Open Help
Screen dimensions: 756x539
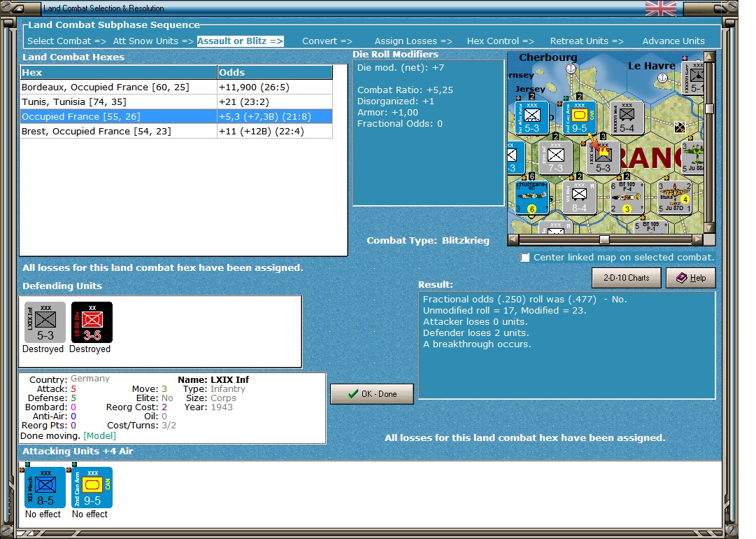[691, 278]
